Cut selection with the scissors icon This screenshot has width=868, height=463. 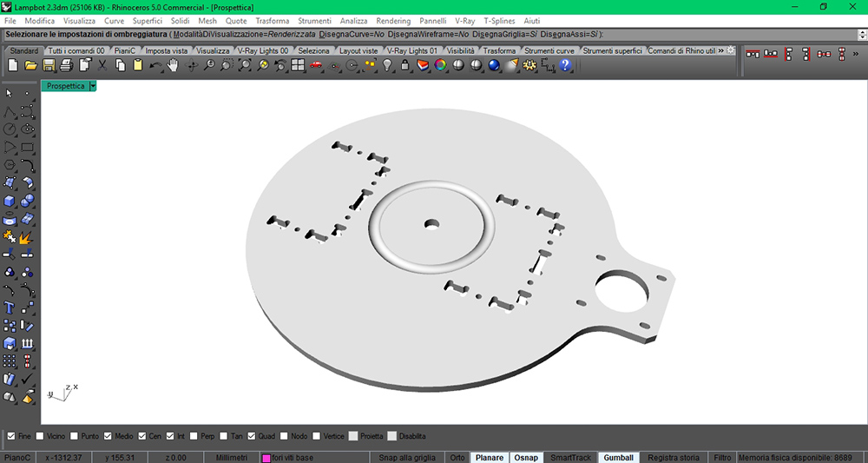pos(102,65)
